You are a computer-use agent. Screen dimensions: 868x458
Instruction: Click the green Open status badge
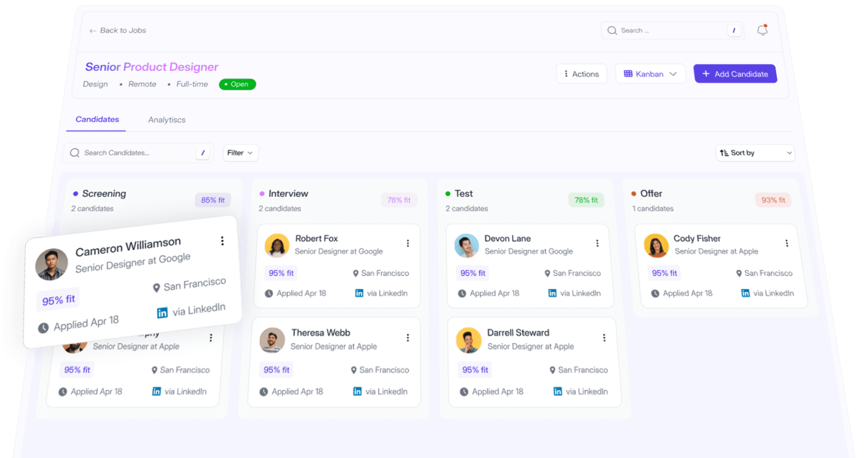[x=237, y=84]
